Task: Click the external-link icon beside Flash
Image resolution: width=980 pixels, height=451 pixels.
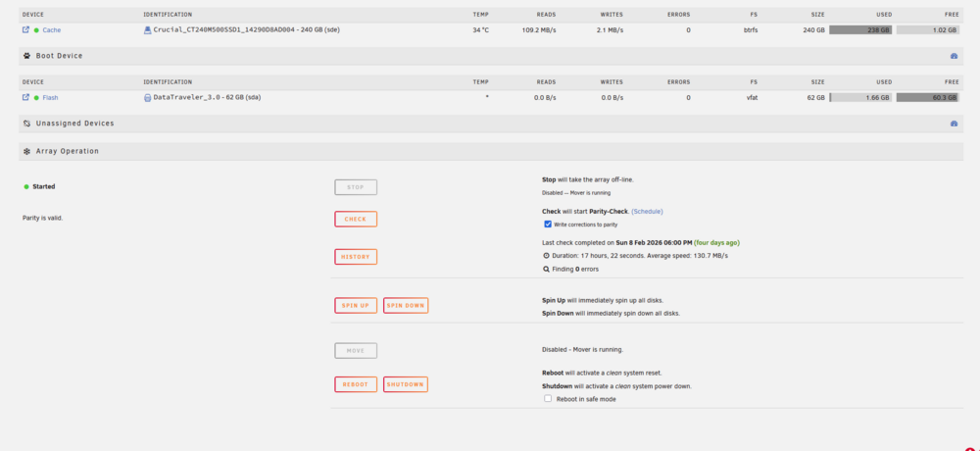Action: [x=25, y=97]
